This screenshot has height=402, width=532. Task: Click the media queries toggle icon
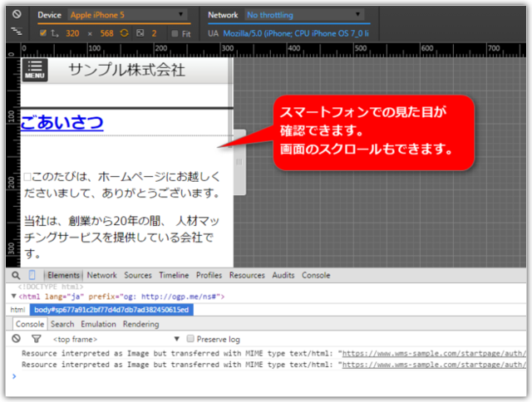coord(17,31)
